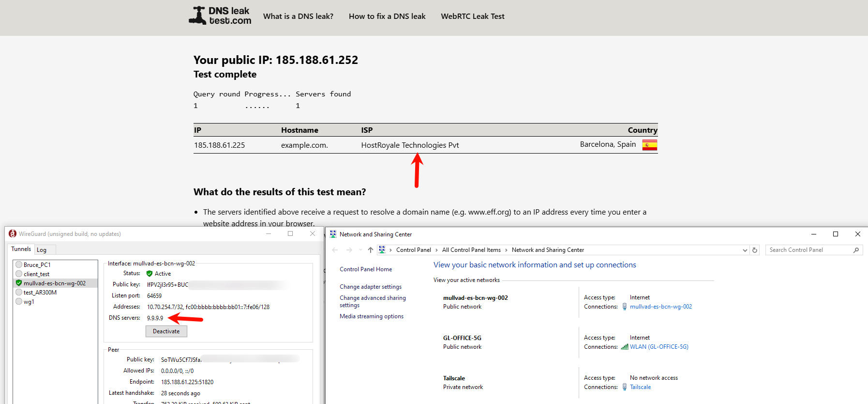This screenshot has height=404, width=868.
Task: Click the up arrow in Control Panel navigation
Action: point(370,250)
